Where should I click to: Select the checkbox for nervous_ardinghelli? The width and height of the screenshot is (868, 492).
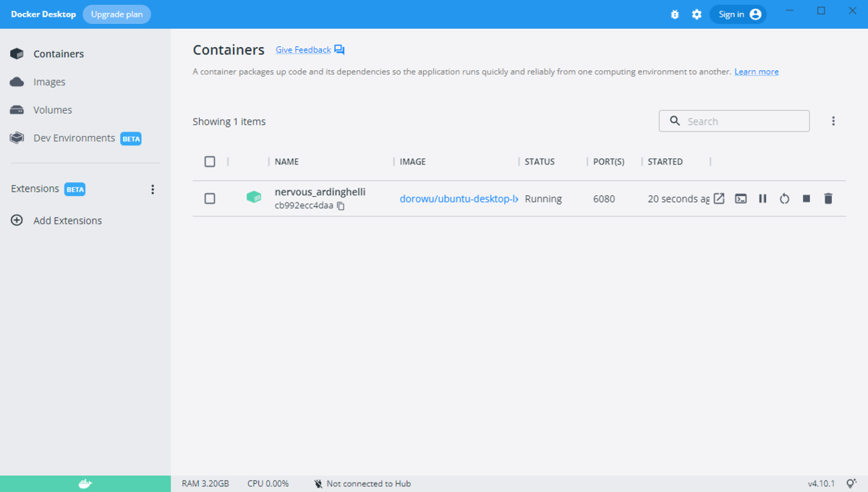pos(210,198)
